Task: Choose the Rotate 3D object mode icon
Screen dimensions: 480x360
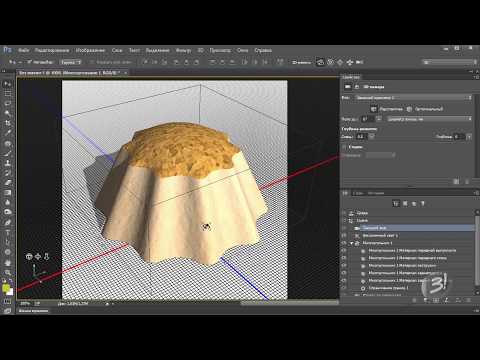Action: tap(320, 62)
